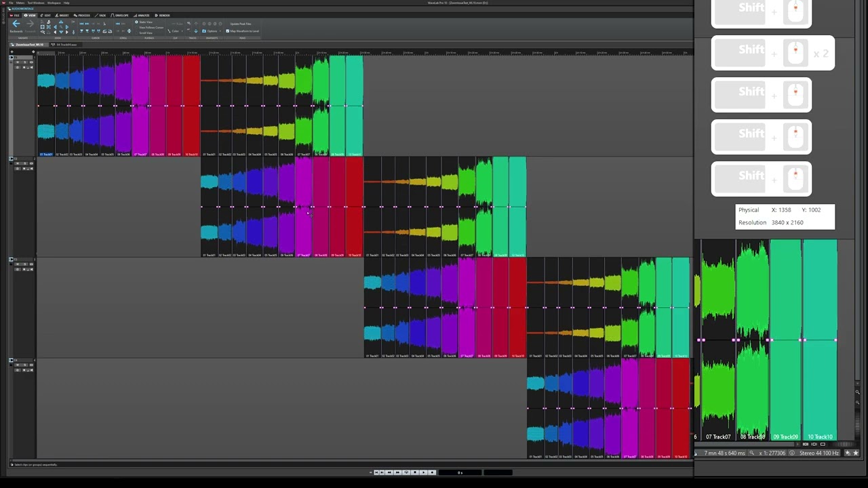Click Update Peak Files

click(240, 24)
